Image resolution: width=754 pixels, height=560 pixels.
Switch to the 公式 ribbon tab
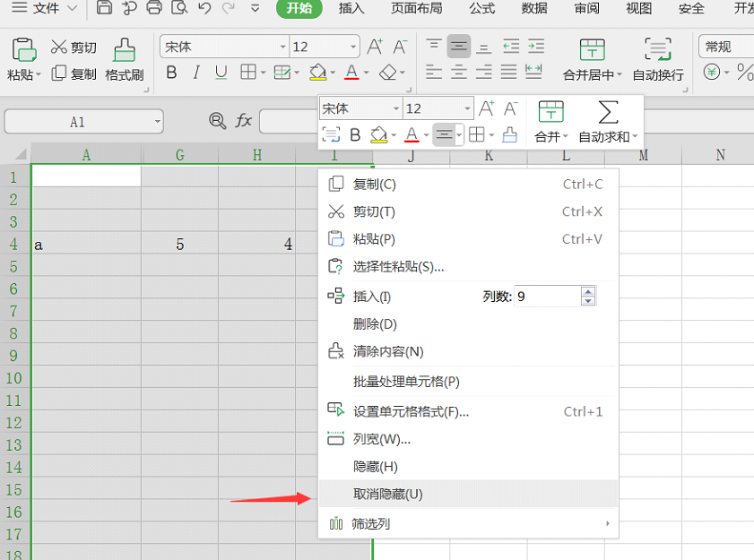481,8
